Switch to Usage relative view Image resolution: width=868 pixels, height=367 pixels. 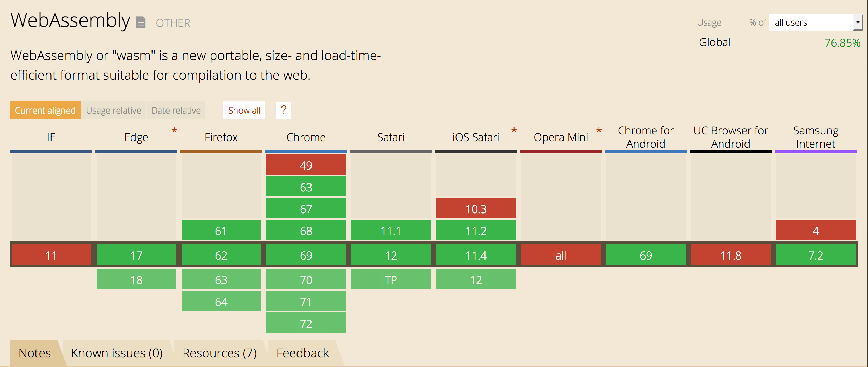(x=114, y=110)
